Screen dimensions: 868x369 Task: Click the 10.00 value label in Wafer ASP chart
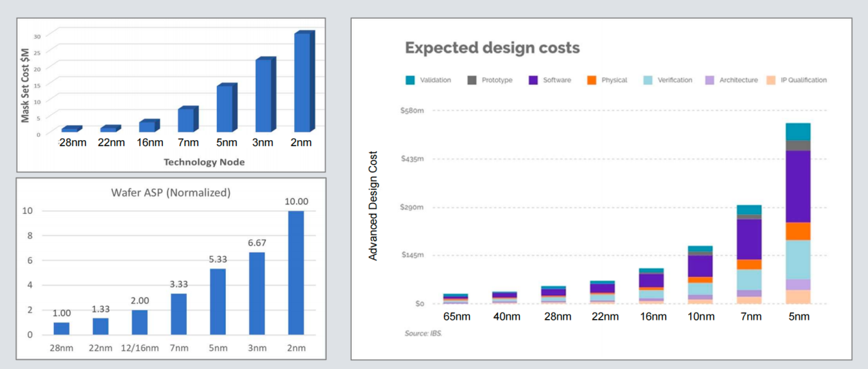click(x=296, y=202)
